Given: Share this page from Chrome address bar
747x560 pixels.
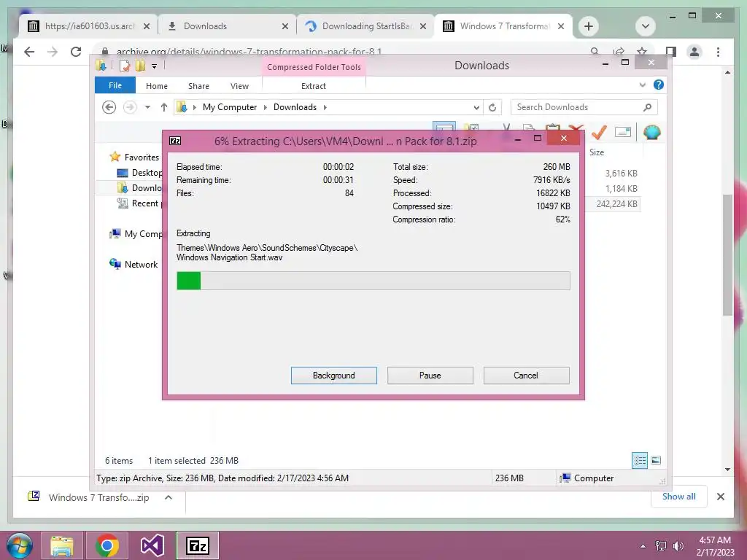Looking at the screenshot, I should pyautogui.click(x=619, y=52).
